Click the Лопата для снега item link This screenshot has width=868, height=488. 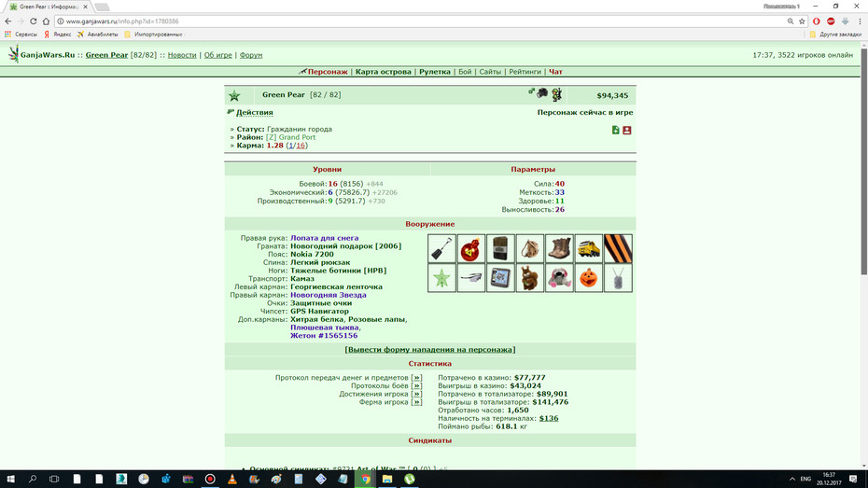point(325,238)
